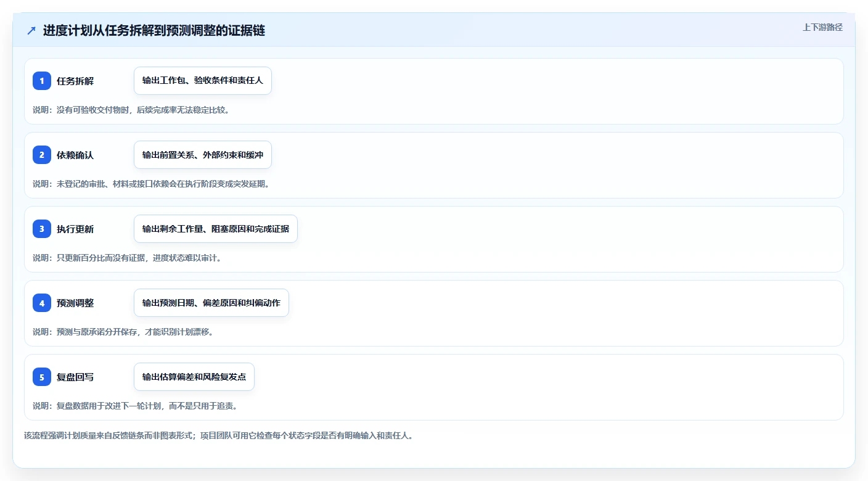The width and height of the screenshot is (868, 481).
Task: Click the note 预测与原承诺分开保存
Action: (x=123, y=332)
